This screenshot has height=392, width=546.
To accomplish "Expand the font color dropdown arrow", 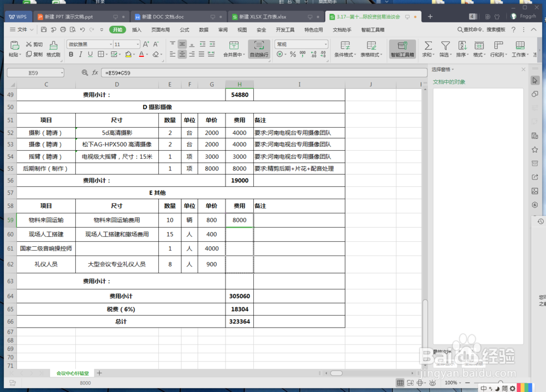I will click(x=146, y=55).
